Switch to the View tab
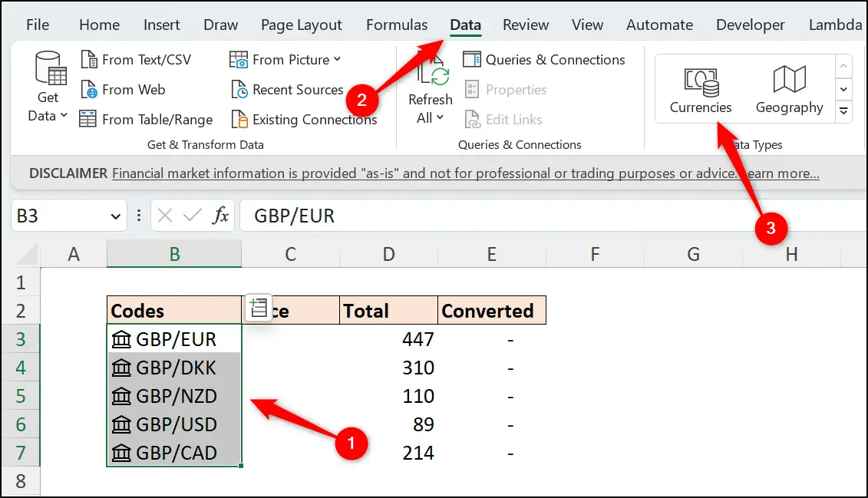The height and width of the screenshot is (498, 868). pos(587,25)
